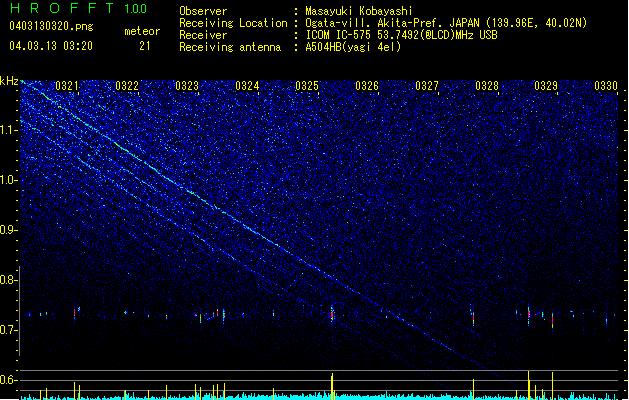Click the Ogata-vill. Akita-Pref. JAPAN location text
Image resolution: width=629 pixels, height=400 pixels.
coord(446,23)
